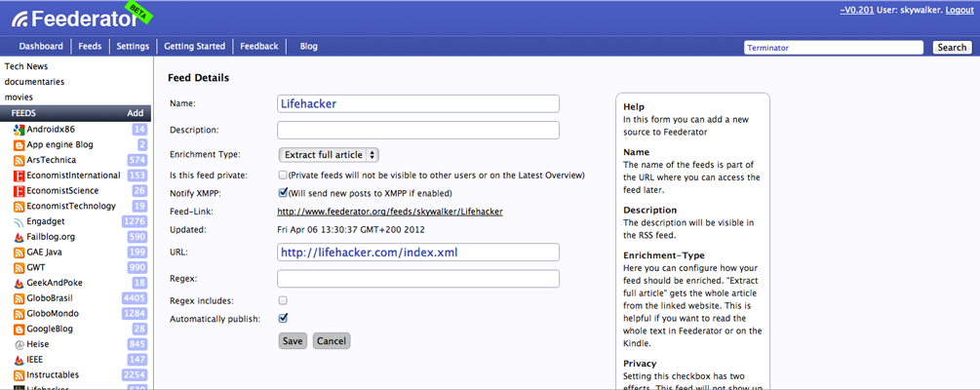Go to the Feeds menu
Screen dimensions: 980x390
click(x=90, y=46)
